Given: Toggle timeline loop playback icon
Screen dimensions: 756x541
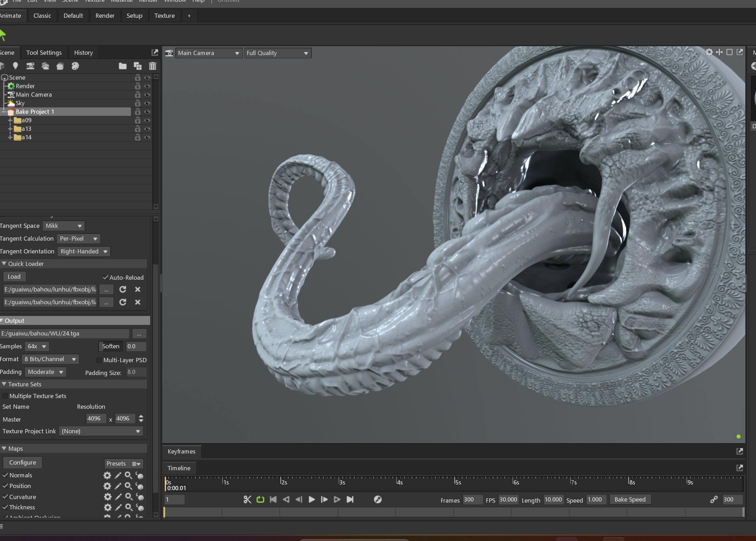Looking at the screenshot, I should coord(260,499).
